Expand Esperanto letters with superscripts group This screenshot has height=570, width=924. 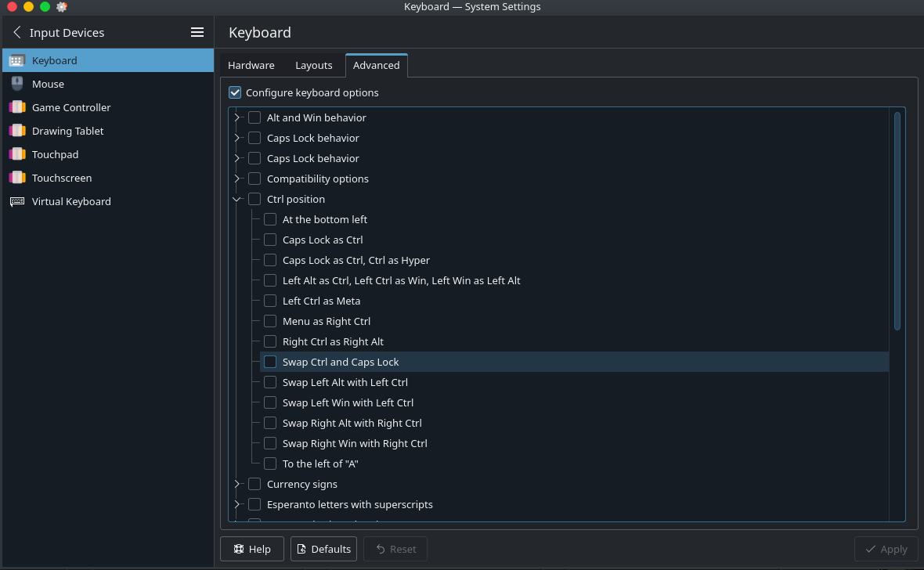[237, 504]
